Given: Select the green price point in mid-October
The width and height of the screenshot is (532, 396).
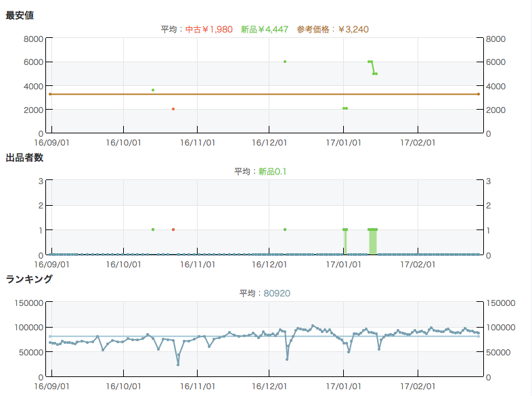Looking at the screenshot, I should point(153,90).
